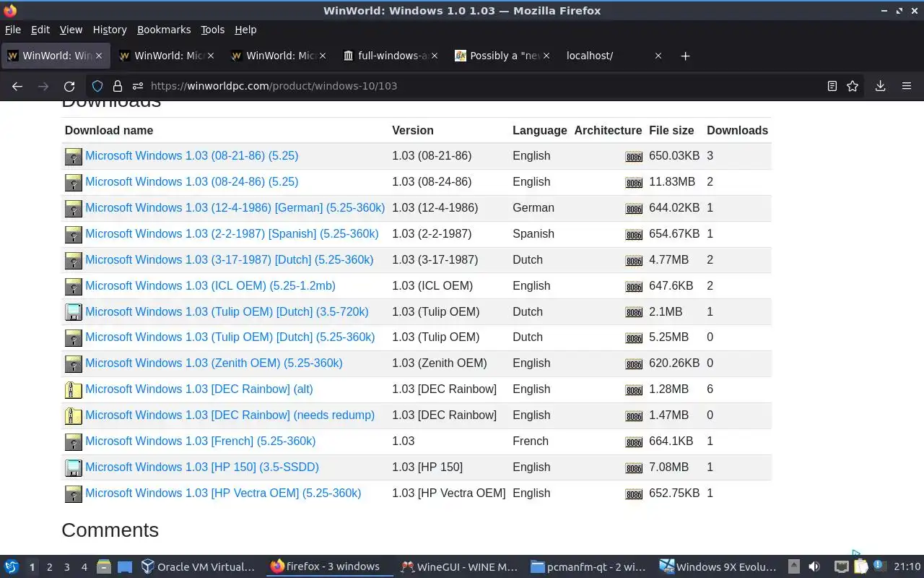This screenshot has height=578, width=924.
Task: Click the File size column header
Action: click(x=671, y=131)
